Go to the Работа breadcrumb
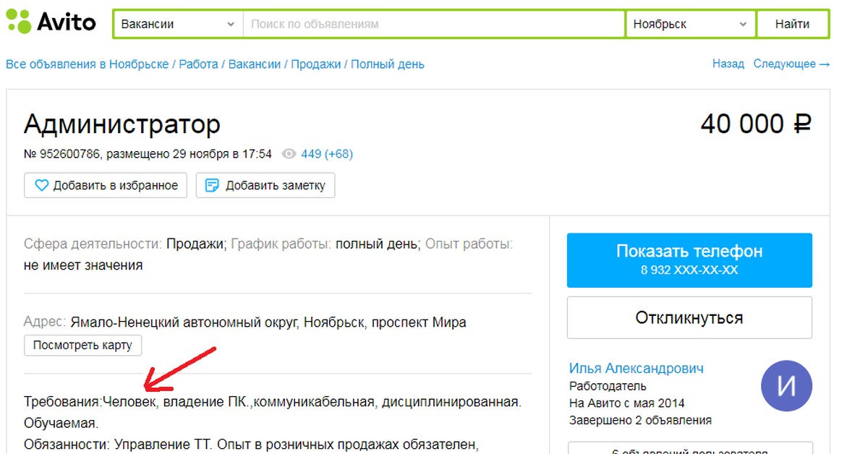Screen dimensions: 868x454 [198, 64]
